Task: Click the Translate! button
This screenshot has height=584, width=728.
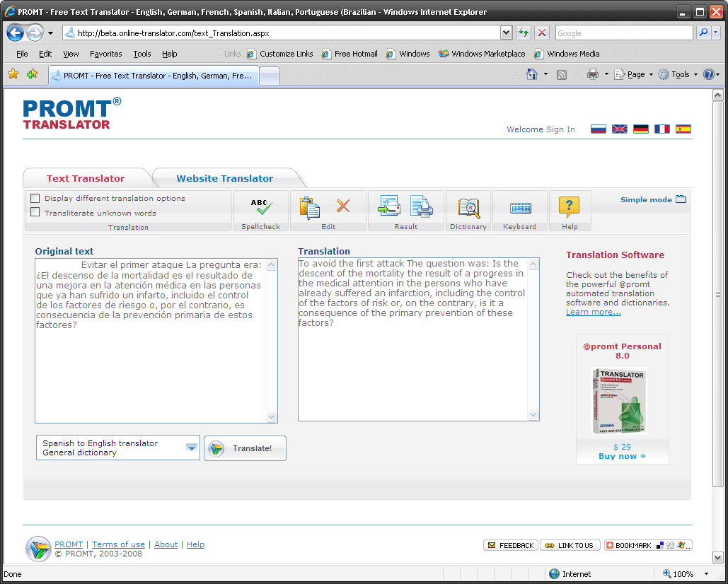Action: point(245,448)
